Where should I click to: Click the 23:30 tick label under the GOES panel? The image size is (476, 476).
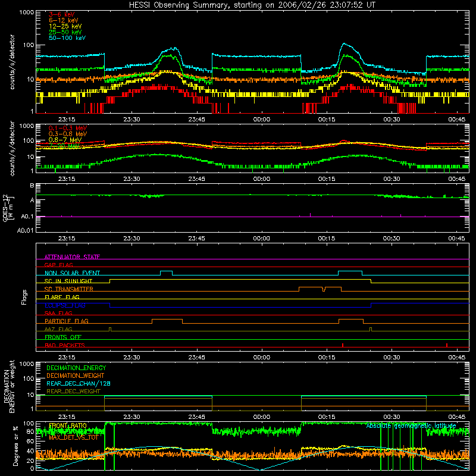[131, 239]
